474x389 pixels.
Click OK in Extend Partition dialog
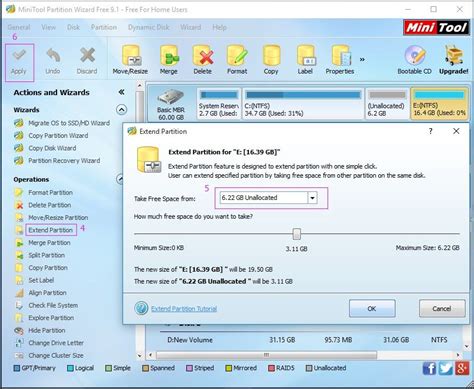click(372, 309)
